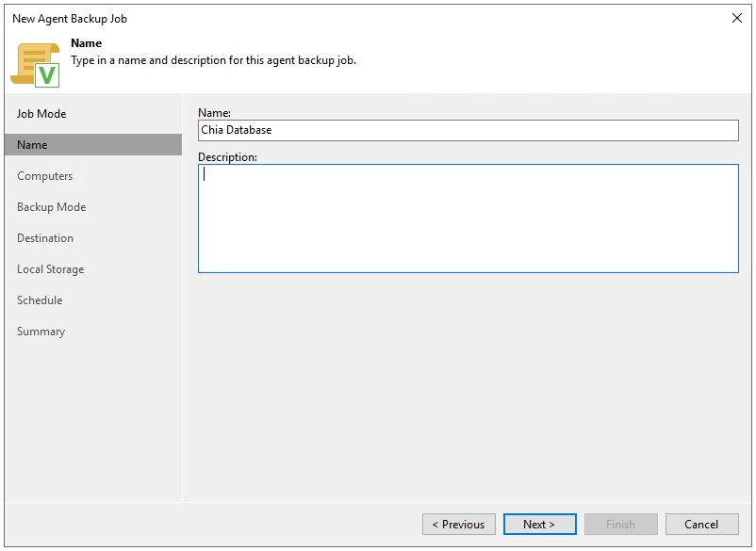Image resolution: width=756 pixels, height=551 pixels.
Task: Click the Description field label
Action: [227, 157]
